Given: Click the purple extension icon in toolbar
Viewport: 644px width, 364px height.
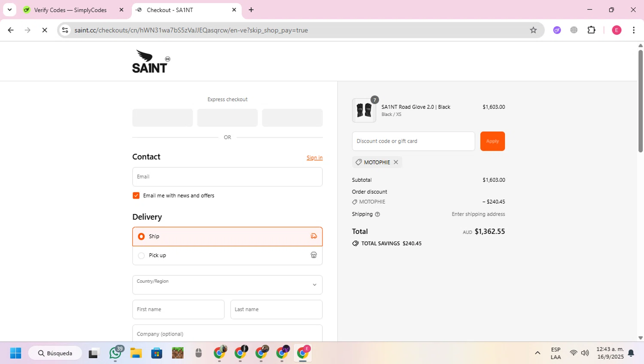Looking at the screenshot, I should [557, 30].
